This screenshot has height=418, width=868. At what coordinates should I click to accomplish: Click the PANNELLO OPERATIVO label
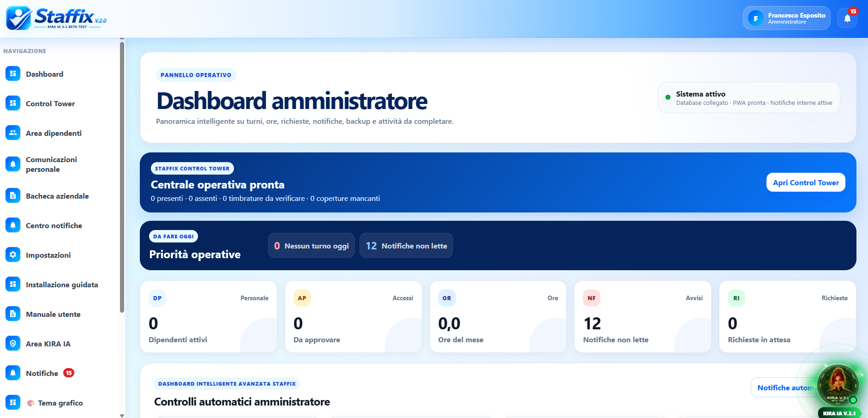pos(196,75)
